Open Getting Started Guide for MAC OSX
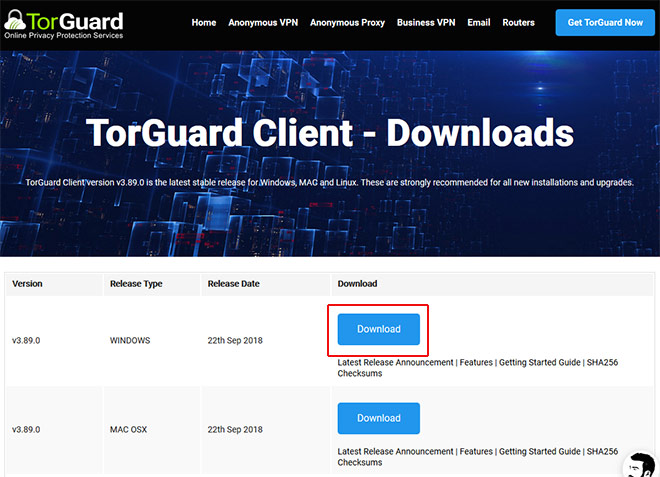The image size is (660, 477). coord(538,451)
